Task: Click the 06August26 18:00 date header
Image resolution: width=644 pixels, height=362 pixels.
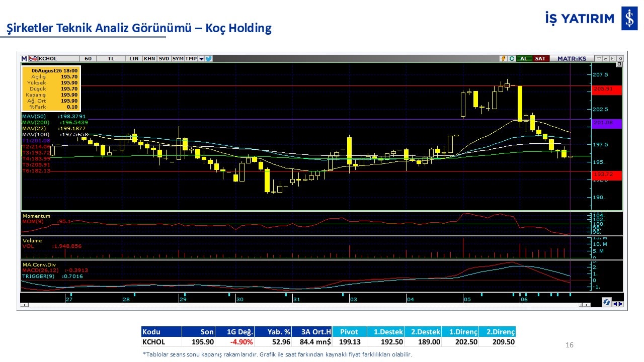Action: point(54,71)
